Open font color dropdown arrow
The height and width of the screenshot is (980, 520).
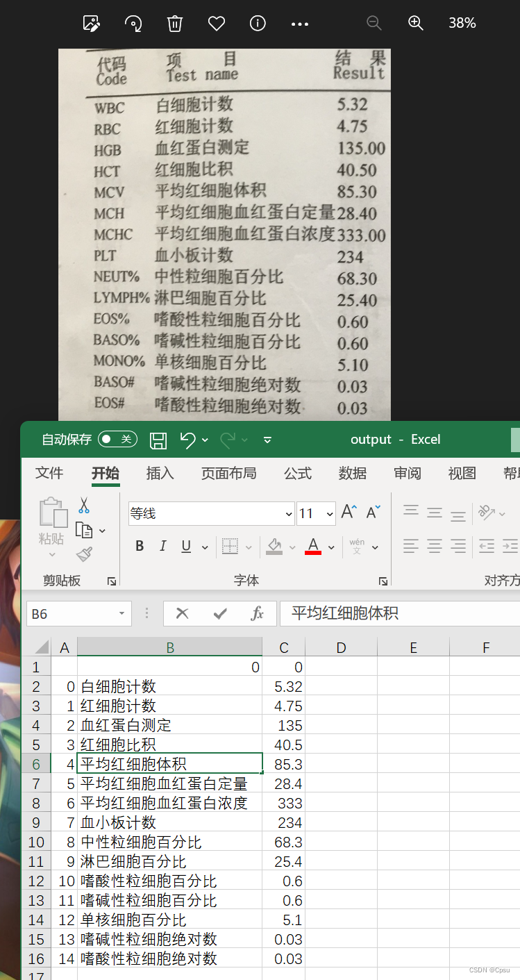coord(331,547)
